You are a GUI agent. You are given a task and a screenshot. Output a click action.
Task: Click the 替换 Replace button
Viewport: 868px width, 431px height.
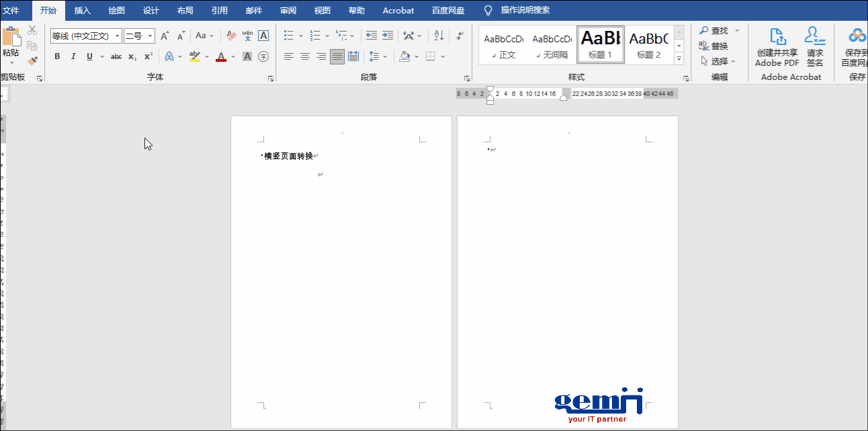pos(713,46)
